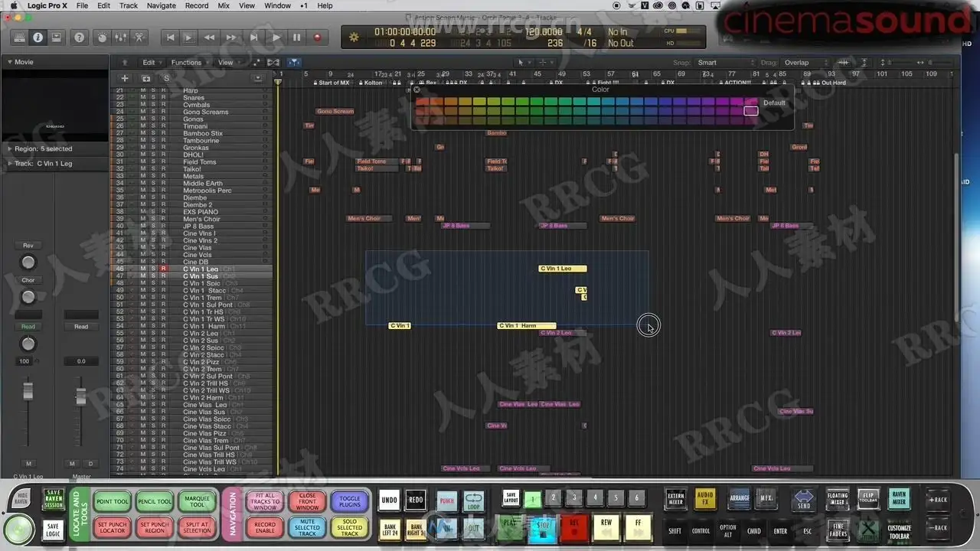The image size is (980, 551).
Task: Open the Library panel icon
Action: coord(20,37)
